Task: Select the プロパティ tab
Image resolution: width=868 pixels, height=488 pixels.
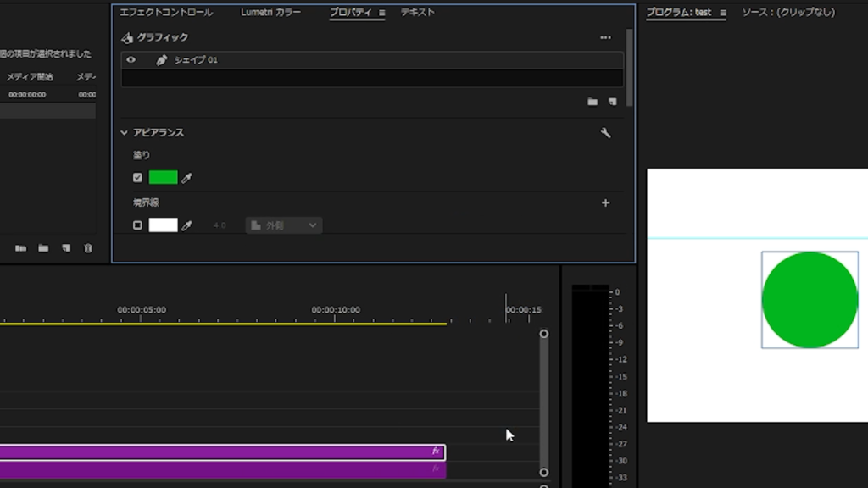Action: click(x=351, y=12)
